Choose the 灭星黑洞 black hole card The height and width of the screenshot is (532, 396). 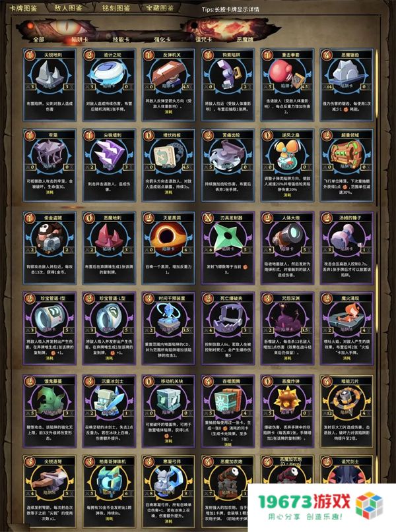point(168,248)
